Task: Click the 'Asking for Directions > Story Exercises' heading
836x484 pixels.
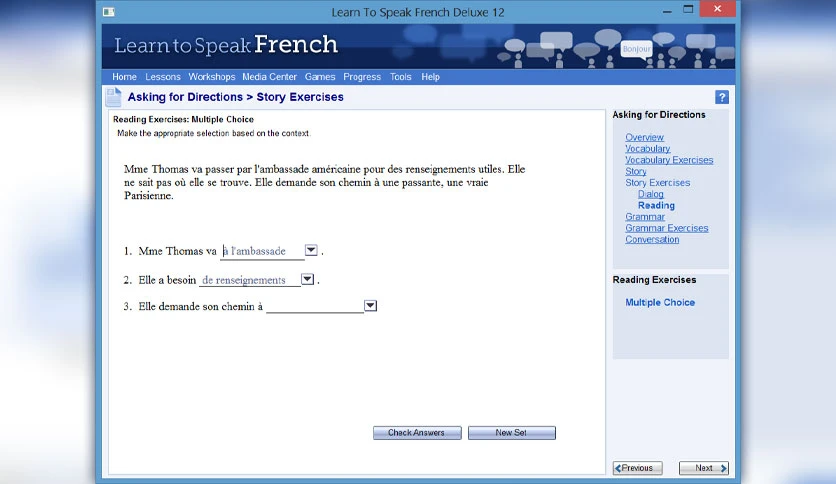Action: pos(236,97)
